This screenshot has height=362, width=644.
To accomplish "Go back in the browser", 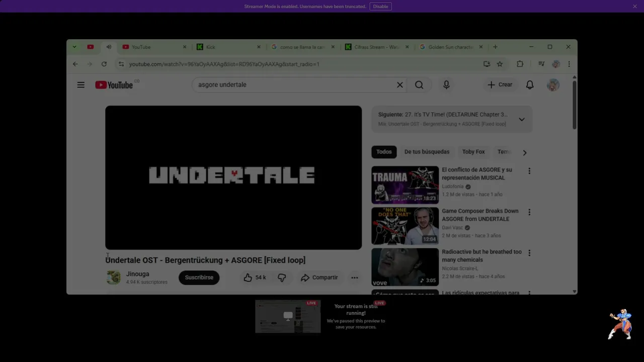I will pos(75,64).
